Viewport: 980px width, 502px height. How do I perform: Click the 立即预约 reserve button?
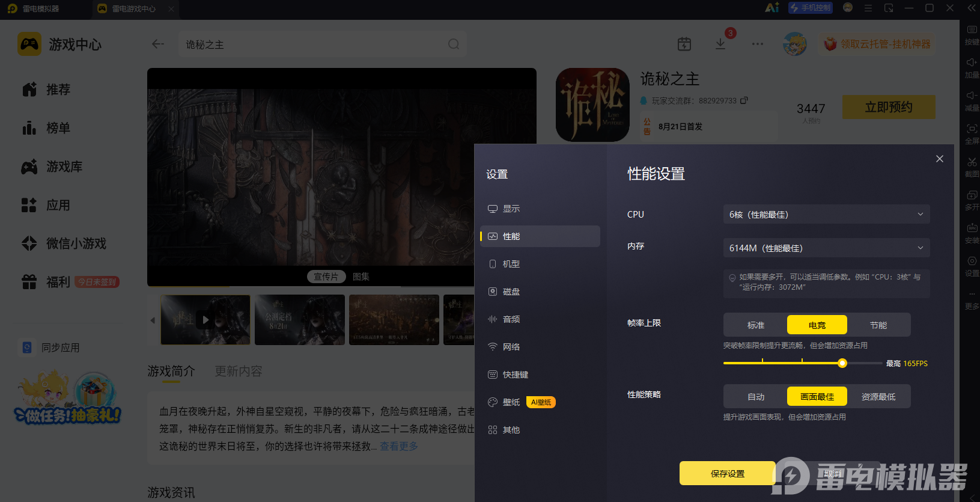tap(889, 107)
